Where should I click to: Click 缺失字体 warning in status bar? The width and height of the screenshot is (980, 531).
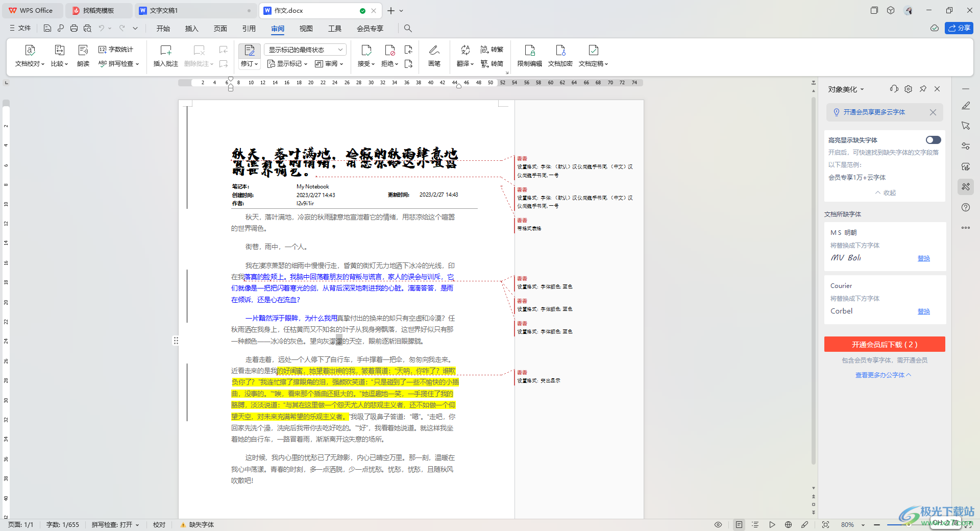[x=197, y=524]
